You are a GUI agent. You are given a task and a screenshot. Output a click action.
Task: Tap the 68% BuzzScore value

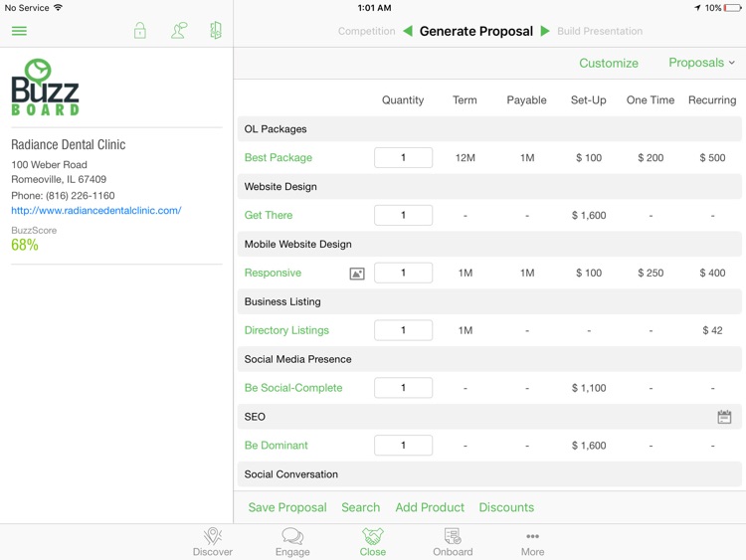[25, 245]
